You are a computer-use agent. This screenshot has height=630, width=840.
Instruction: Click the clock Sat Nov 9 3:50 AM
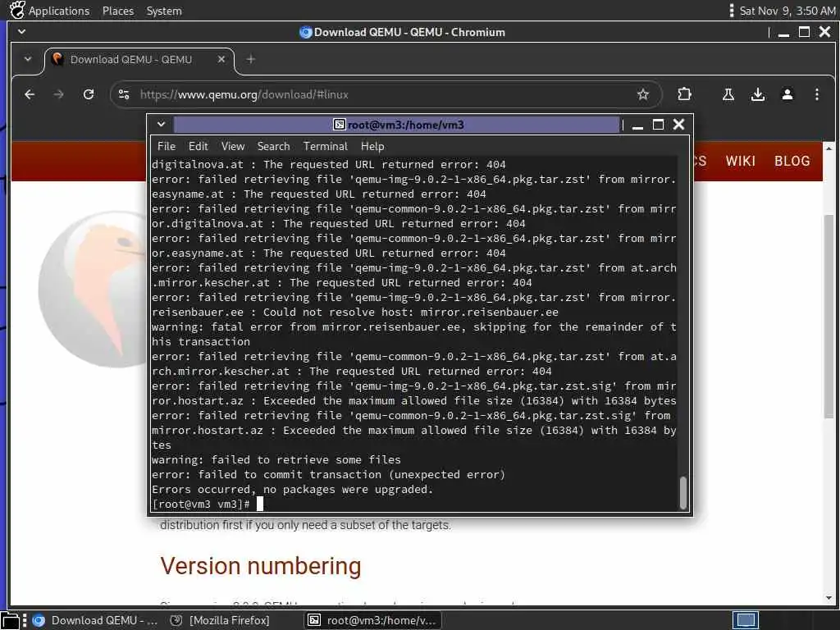[x=787, y=11]
